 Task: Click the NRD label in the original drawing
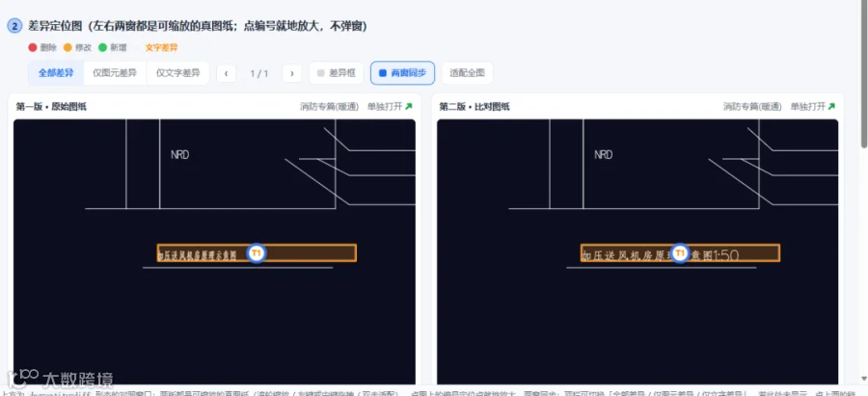click(180, 155)
